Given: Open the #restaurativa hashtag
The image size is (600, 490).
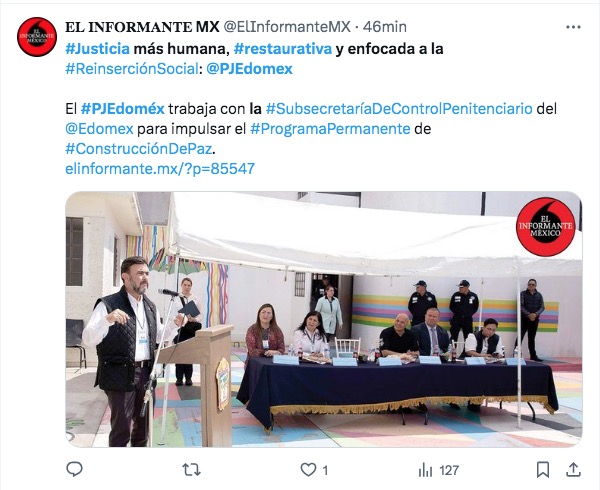Looking at the screenshot, I should (283, 49).
